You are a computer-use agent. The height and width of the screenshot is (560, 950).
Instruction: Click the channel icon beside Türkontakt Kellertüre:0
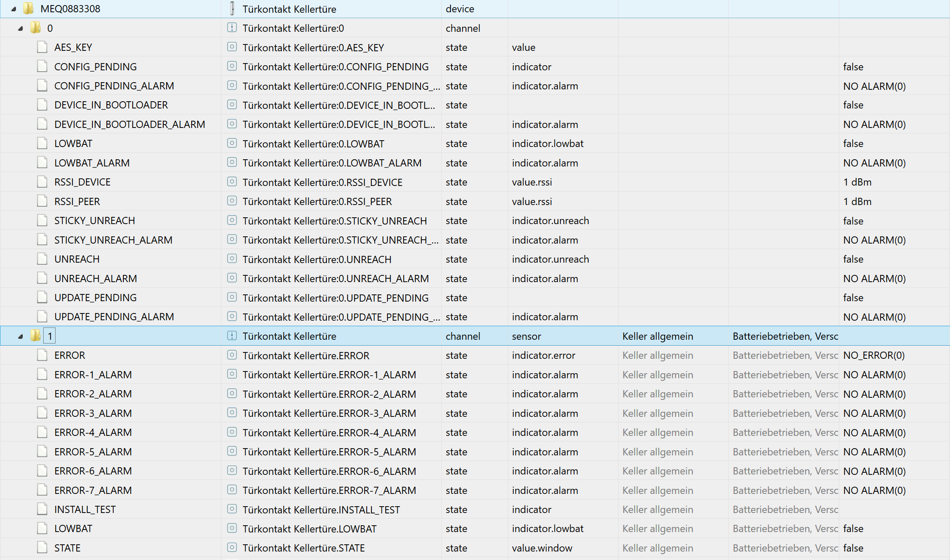click(x=232, y=28)
